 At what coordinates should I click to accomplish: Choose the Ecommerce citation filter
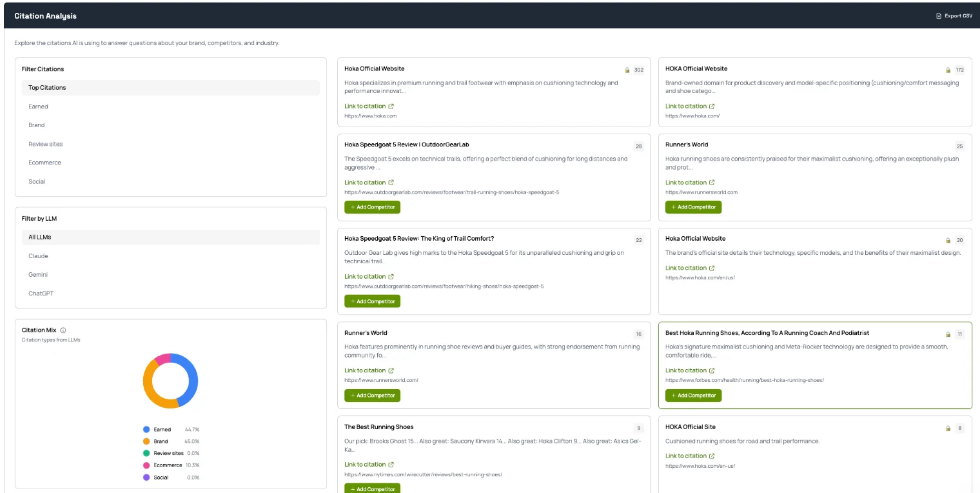[170, 163]
